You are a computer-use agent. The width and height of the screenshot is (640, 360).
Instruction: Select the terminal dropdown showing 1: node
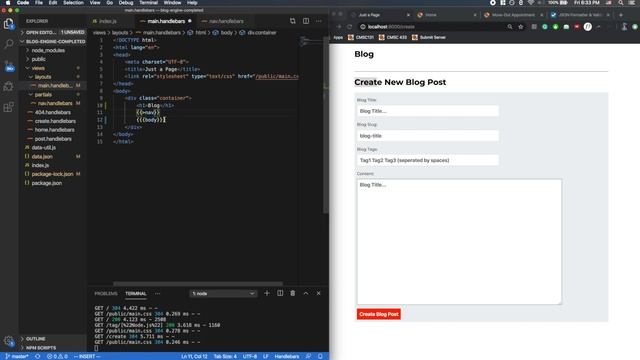click(223, 293)
